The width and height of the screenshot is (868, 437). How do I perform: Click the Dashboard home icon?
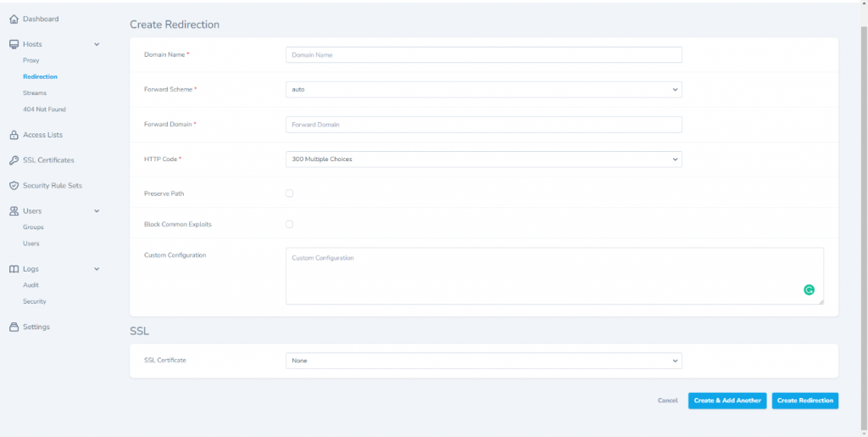14,19
